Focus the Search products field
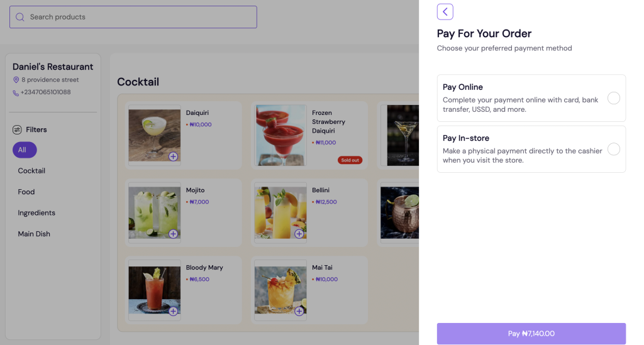Image resolution: width=644 pixels, height=345 pixels. pyautogui.click(x=138, y=17)
